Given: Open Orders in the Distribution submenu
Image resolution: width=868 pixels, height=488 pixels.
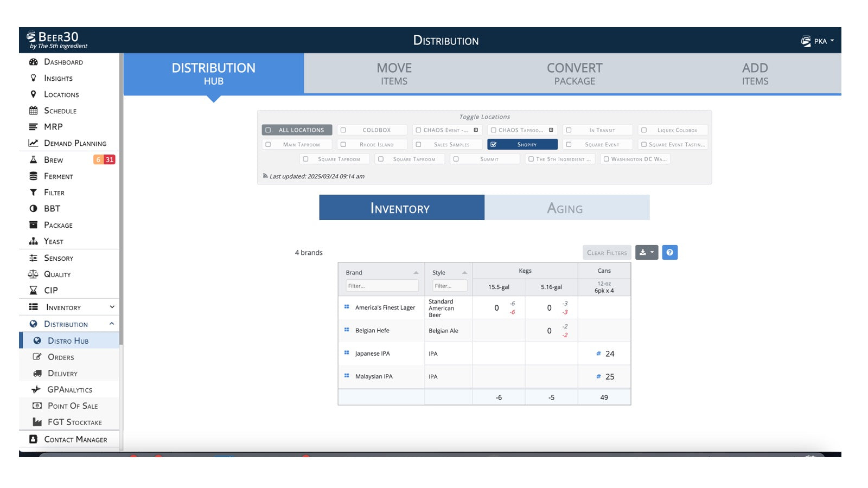Looking at the screenshot, I should (x=61, y=357).
